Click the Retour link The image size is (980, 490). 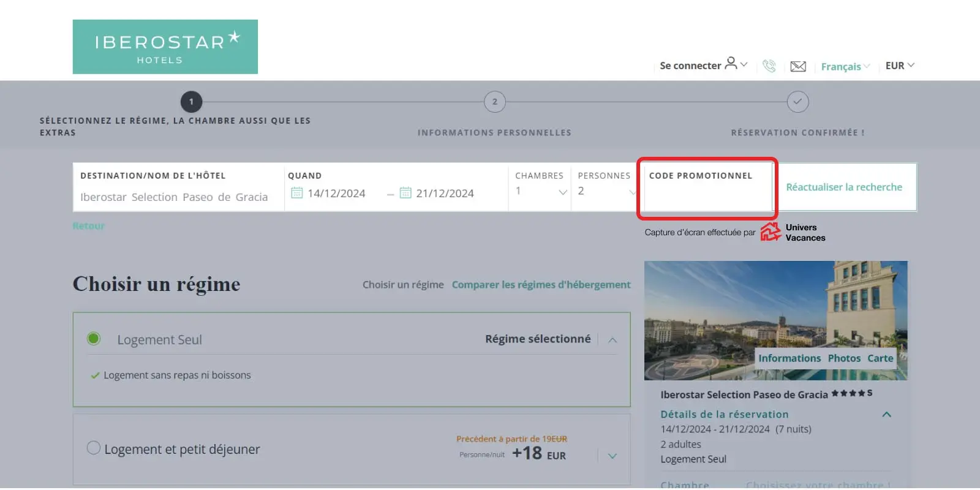pos(89,226)
